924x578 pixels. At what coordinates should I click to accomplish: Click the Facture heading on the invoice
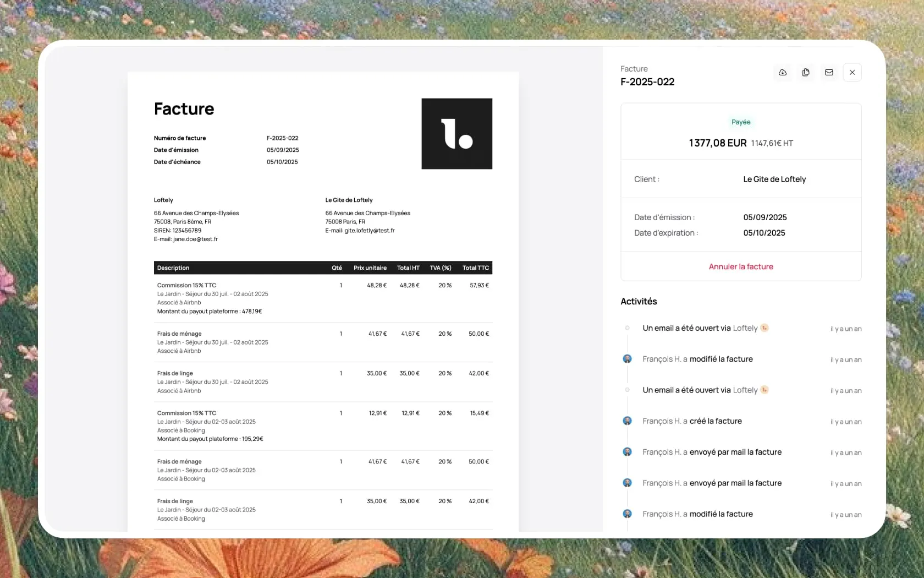(x=184, y=109)
